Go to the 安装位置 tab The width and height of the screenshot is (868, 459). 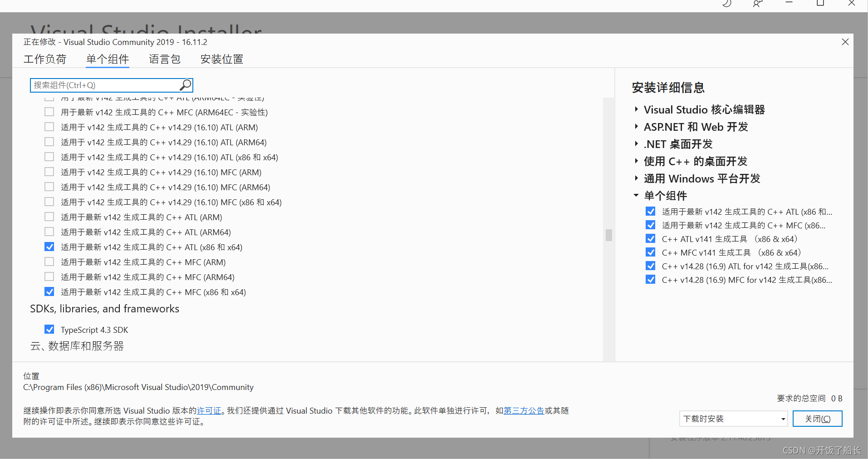222,59
